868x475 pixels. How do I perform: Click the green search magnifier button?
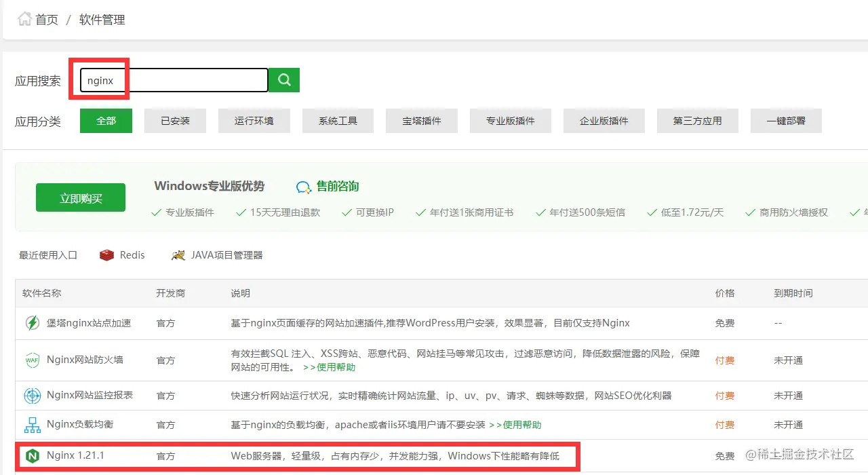[x=284, y=80]
